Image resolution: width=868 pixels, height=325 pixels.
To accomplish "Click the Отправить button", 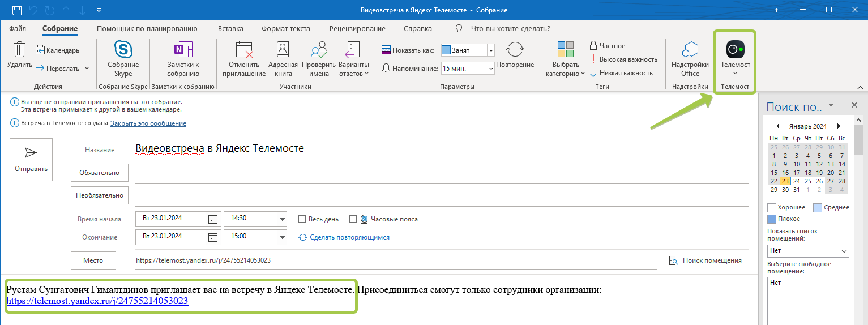I will 31,160.
